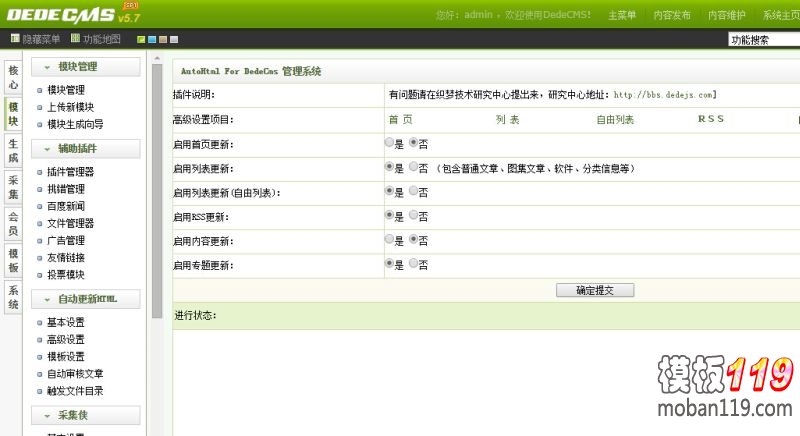Switch to the 核心 side tab
The image size is (800, 436).
tap(13, 78)
